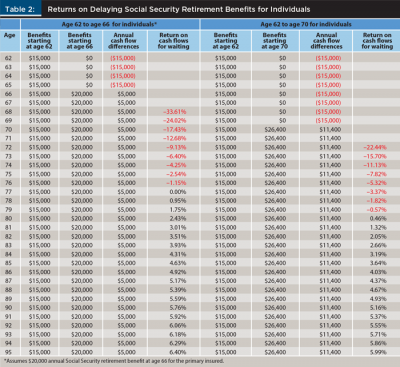Click the -33.61% return value at age 68
Screen dimensions: 400x367
click(174, 112)
